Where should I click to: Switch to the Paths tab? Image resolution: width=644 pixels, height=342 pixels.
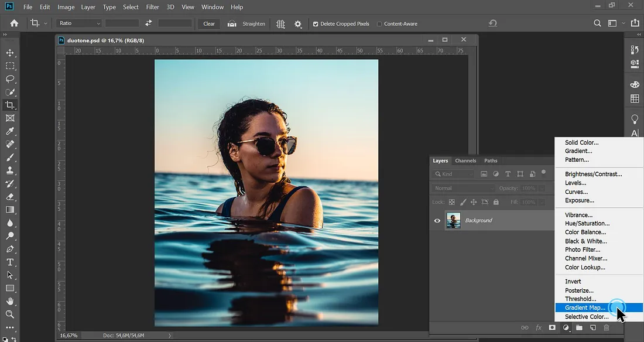click(x=491, y=160)
